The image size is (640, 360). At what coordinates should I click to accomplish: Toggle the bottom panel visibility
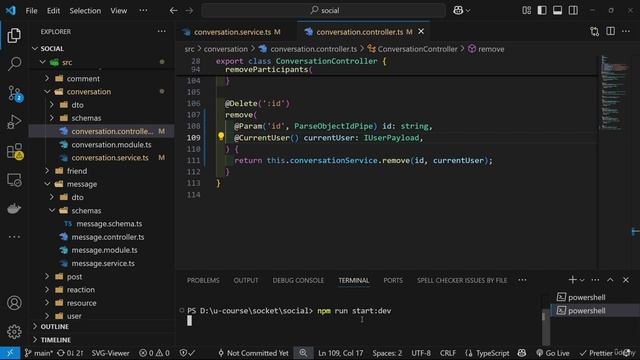[558, 11]
